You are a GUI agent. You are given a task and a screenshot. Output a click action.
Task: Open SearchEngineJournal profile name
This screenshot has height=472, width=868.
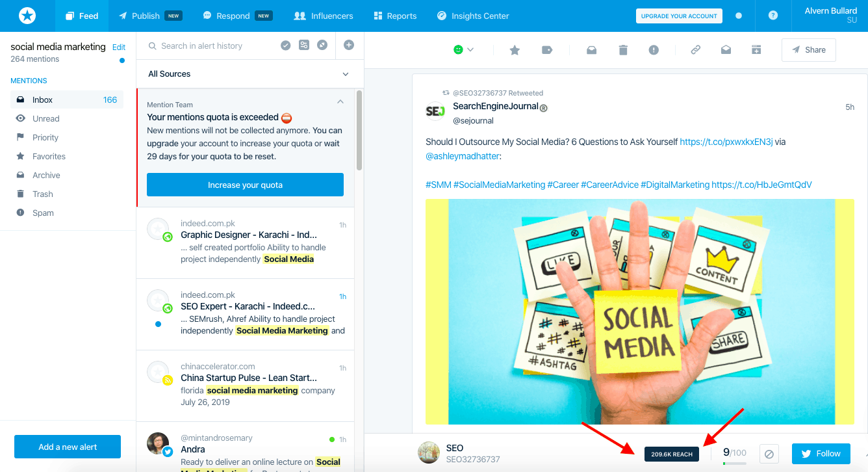click(x=496, y=107)
